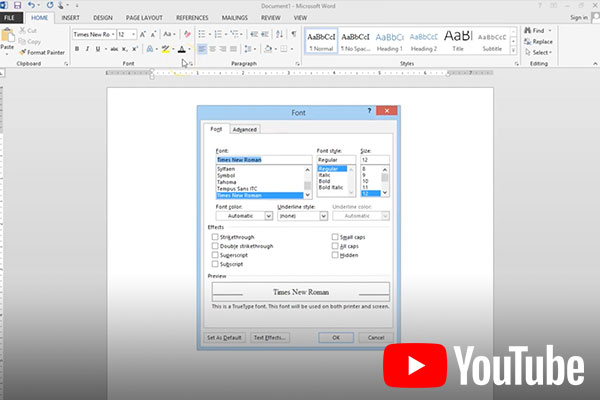Open Text Effects glowing A icon
The width and height of the screenshot is (600, 400).
(x=150, y=49)
